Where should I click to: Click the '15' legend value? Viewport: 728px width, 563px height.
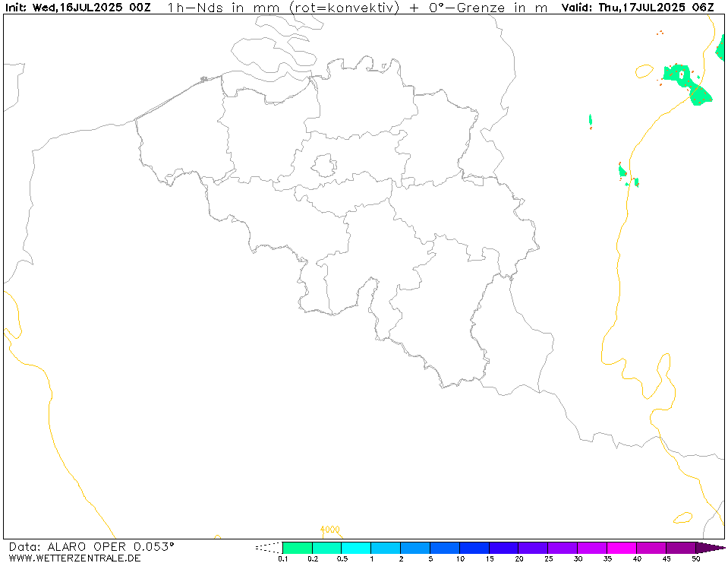tap(490, 558)
